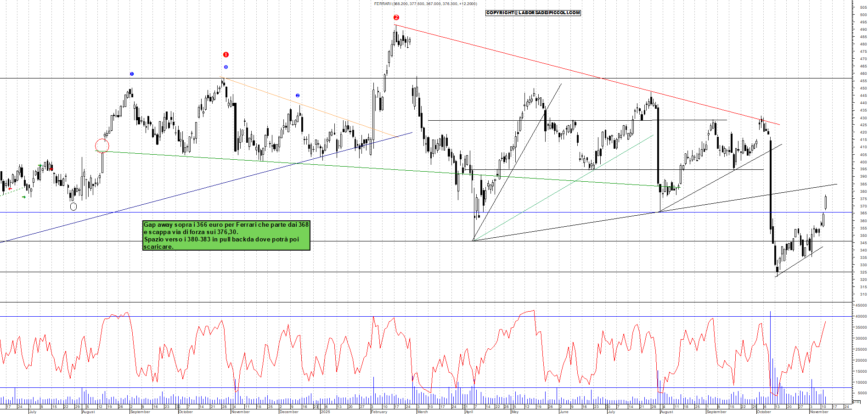Select the red circled number 1 marker
The height and width of the screenshot is (414, 868).
[225, 54]
